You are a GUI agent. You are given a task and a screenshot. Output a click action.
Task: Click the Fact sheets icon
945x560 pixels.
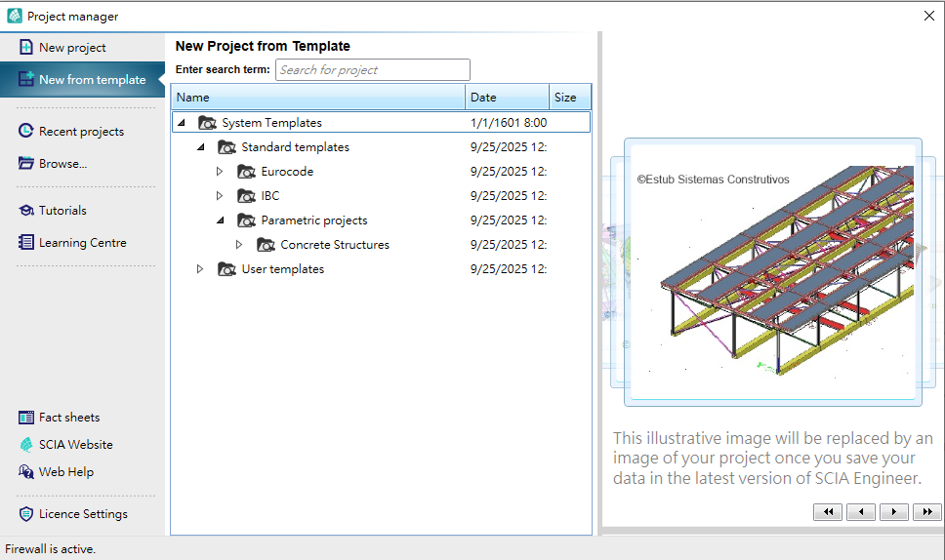pos(26,417)
